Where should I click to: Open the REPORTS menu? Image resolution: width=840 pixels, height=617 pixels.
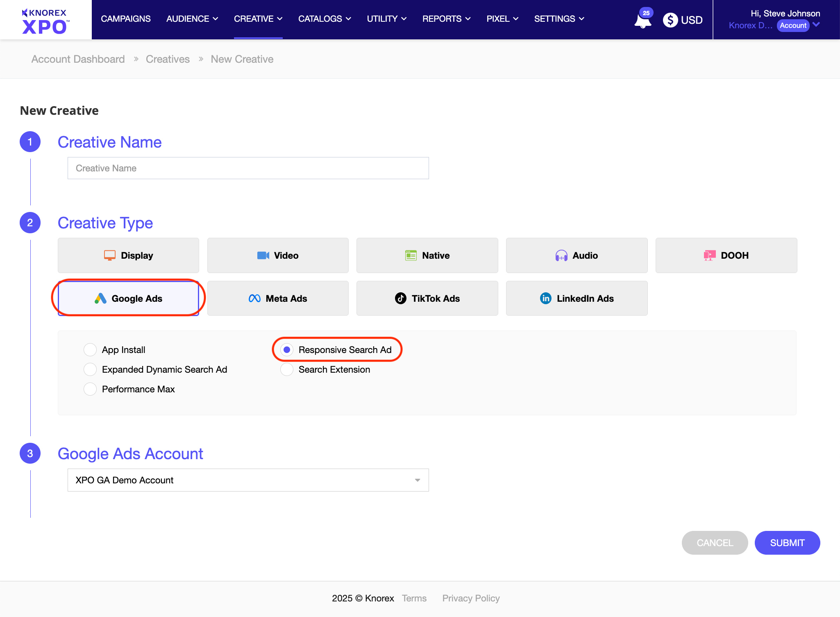click(x=443, y=18)
